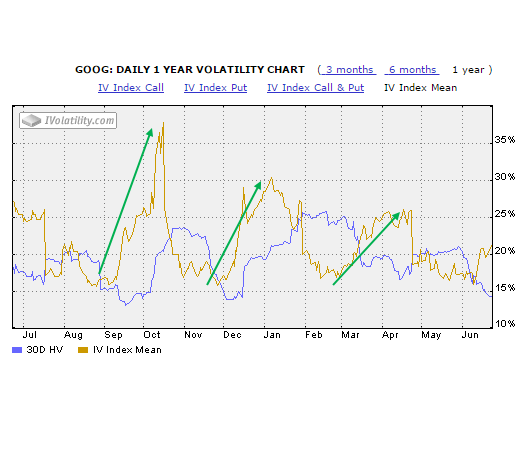Click the Jun month label

(470, 335)
